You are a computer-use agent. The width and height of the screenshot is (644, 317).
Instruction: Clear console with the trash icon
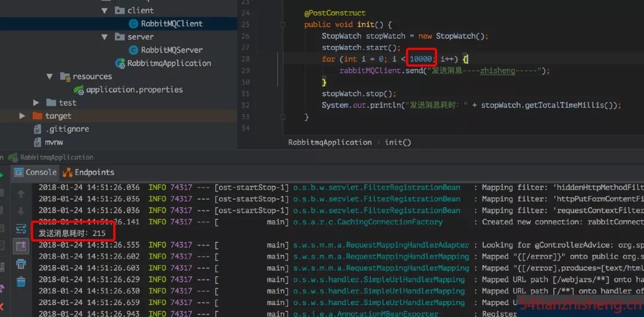(x=21, y=282)
